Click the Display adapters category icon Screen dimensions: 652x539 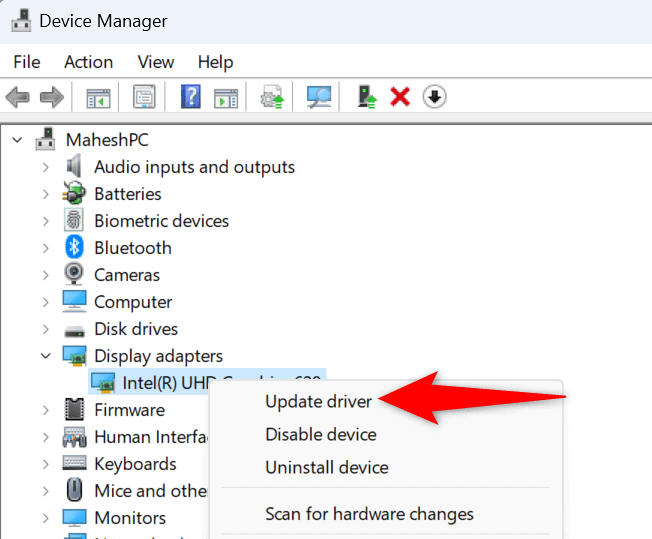pos(74,356)
